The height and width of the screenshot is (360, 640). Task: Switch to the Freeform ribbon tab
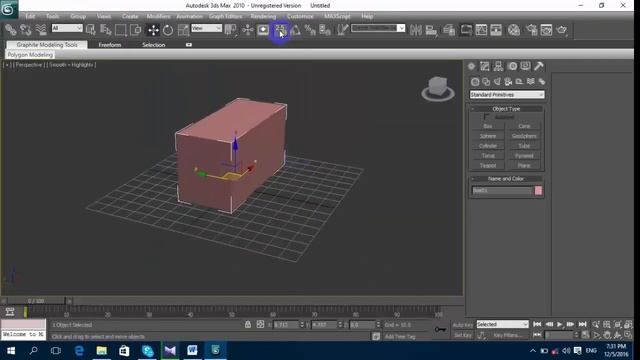[110, 45]
